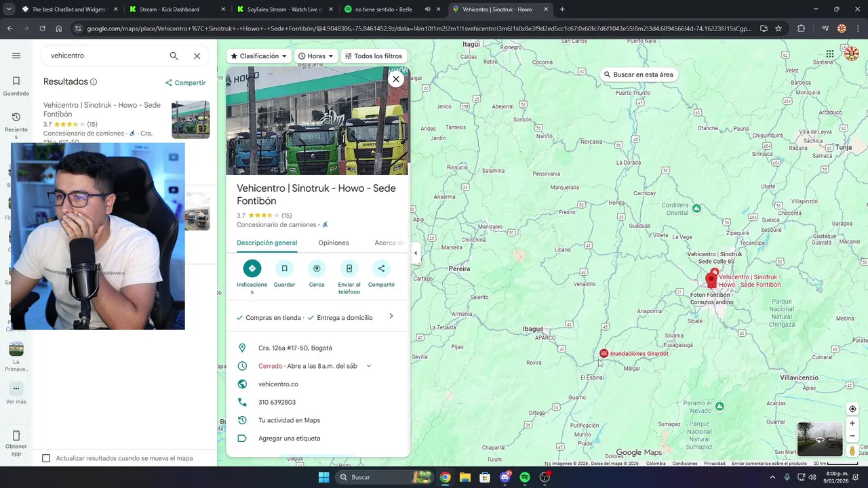Clear the vehicentro search text
The height and width of the screenshot is (488, 868).
[x=197, y=56]
